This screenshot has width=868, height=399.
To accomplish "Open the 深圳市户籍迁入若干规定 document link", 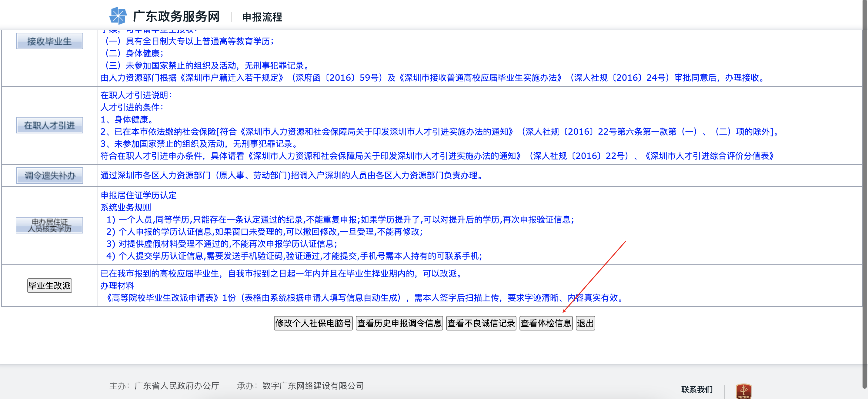I will point(231,78).
